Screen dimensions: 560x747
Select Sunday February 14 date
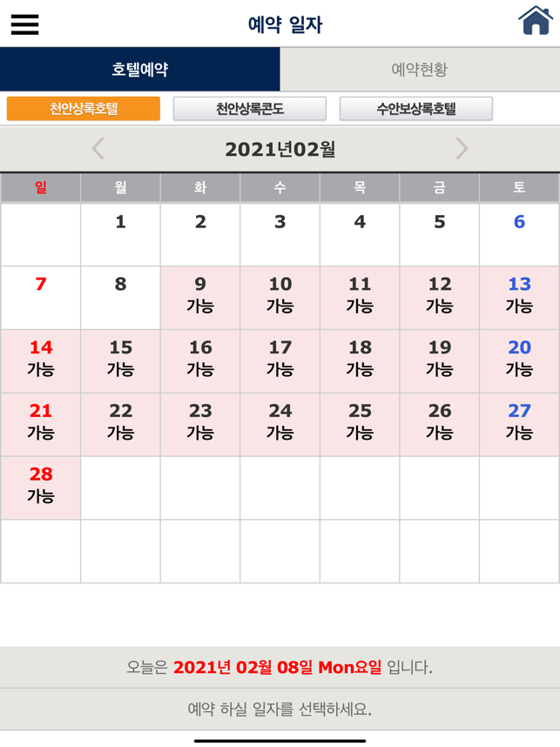pos(41,361)
